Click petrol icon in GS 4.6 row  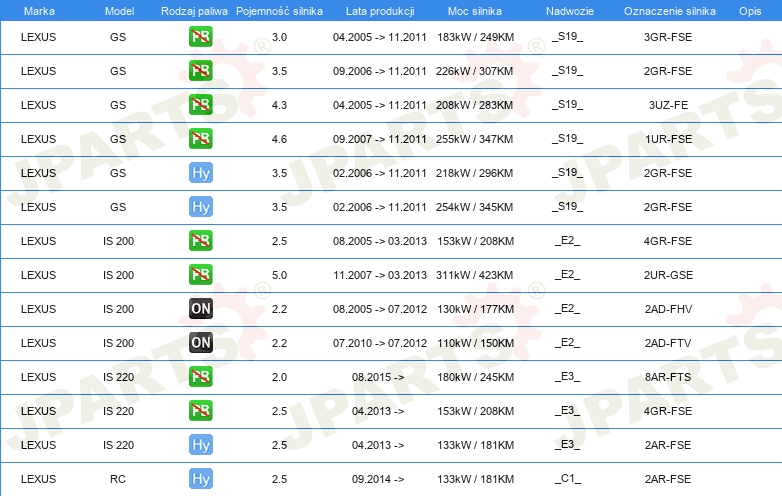(200, 139)
